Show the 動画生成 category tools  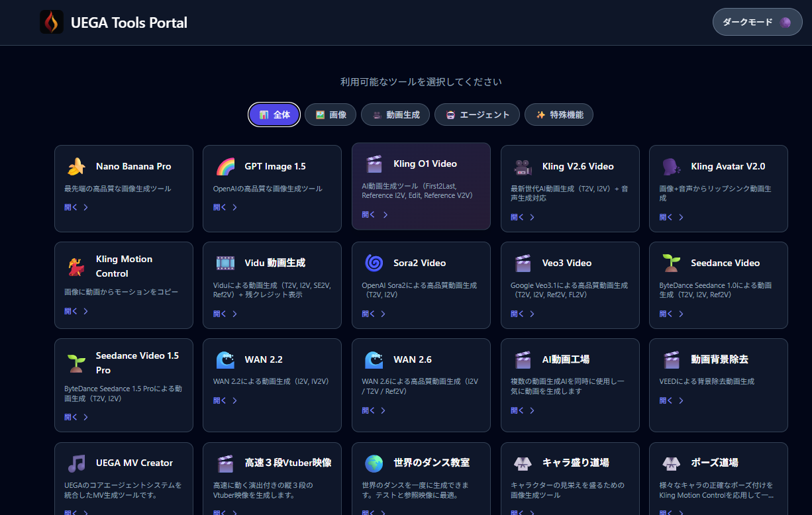pyautogui.click(x=395, y=115)
